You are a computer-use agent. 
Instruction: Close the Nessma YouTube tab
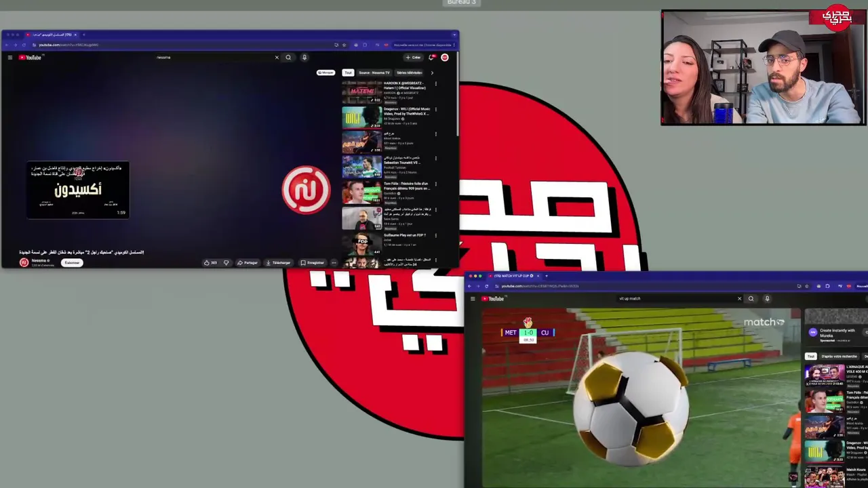[75, 35]
